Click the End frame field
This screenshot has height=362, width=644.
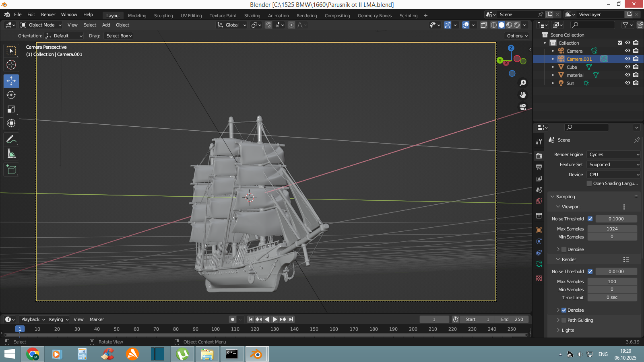click(x=512, y=319)
